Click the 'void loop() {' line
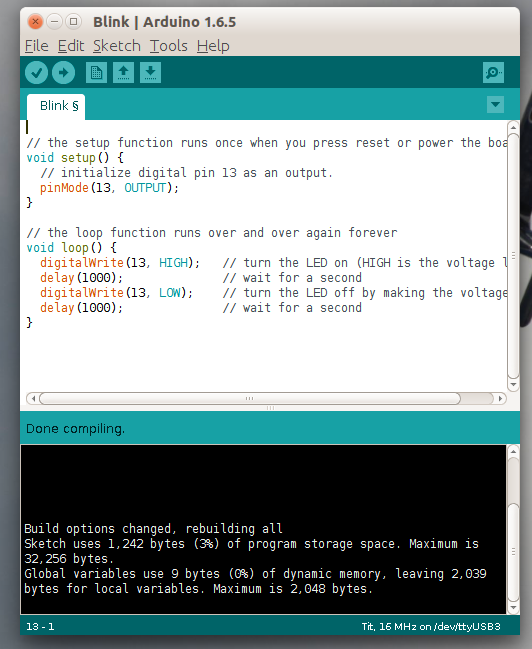 tap(72, 248)
